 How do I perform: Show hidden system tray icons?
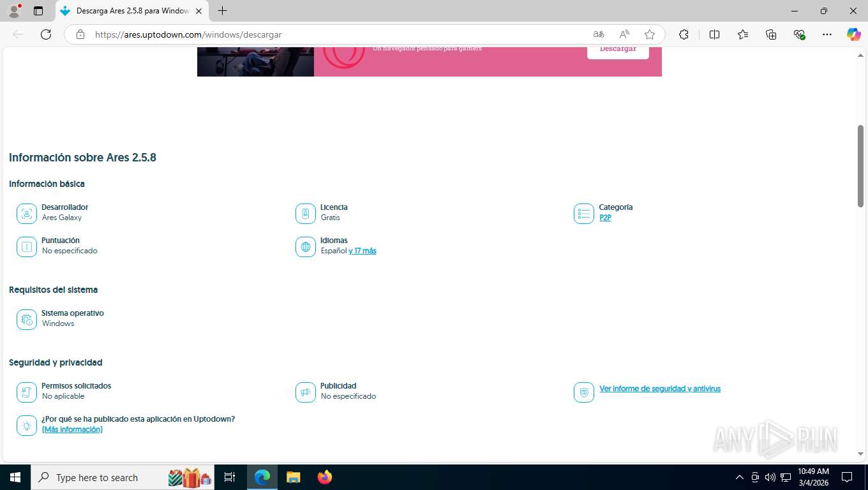pos(740,477)
